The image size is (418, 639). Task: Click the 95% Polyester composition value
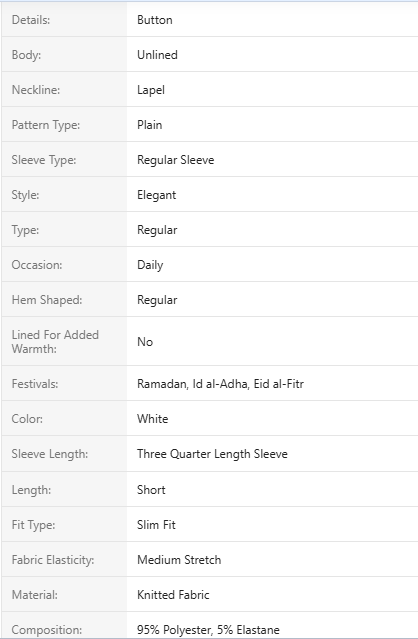tap(208, 630)
